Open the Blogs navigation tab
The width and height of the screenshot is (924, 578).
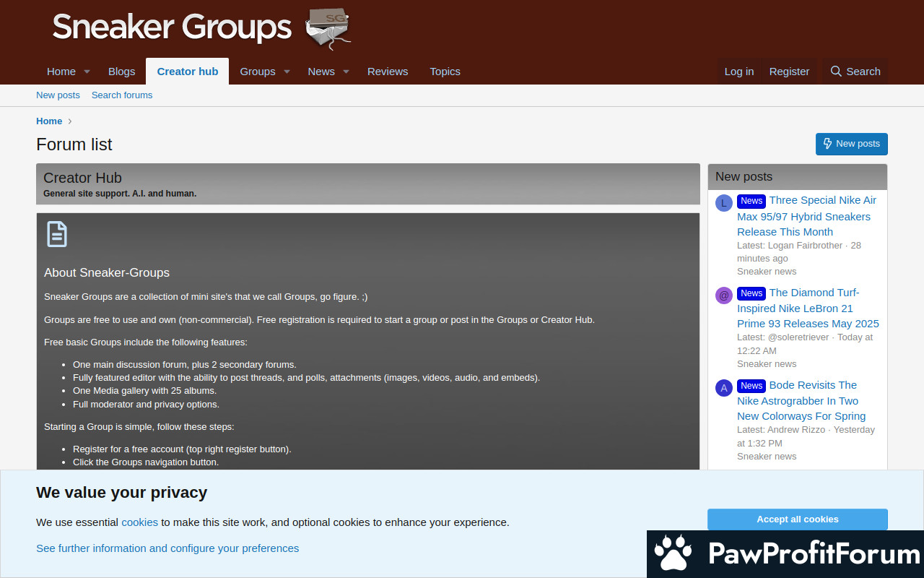pyautogui.click(x=121, y=72)
